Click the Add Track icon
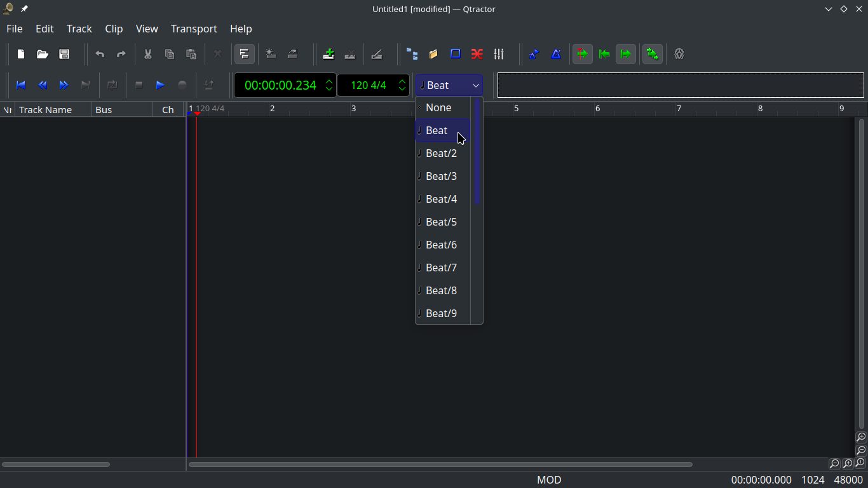The image size is (868, 488). [x=329, y=54]
